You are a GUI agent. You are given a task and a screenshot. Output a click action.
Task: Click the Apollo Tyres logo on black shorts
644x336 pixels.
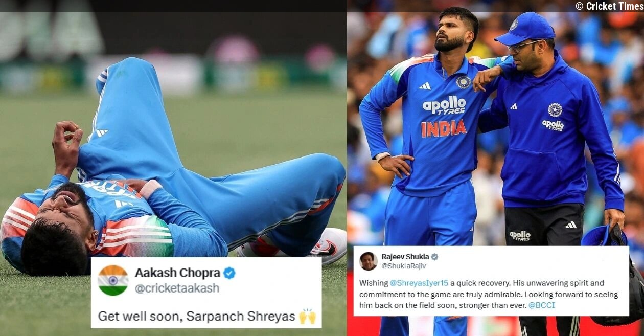[520, 235]
